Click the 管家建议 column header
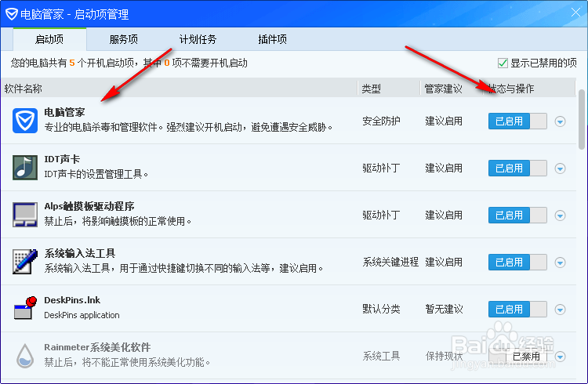 pos(452,89)
